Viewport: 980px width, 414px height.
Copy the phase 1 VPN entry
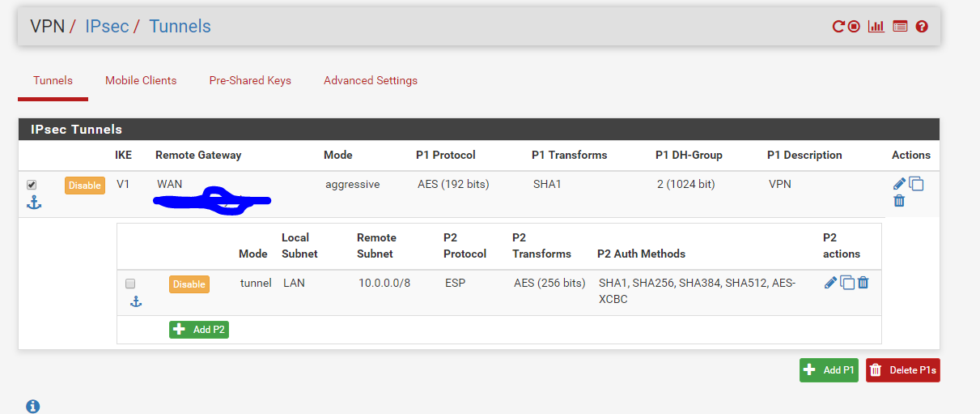[916, 184]
